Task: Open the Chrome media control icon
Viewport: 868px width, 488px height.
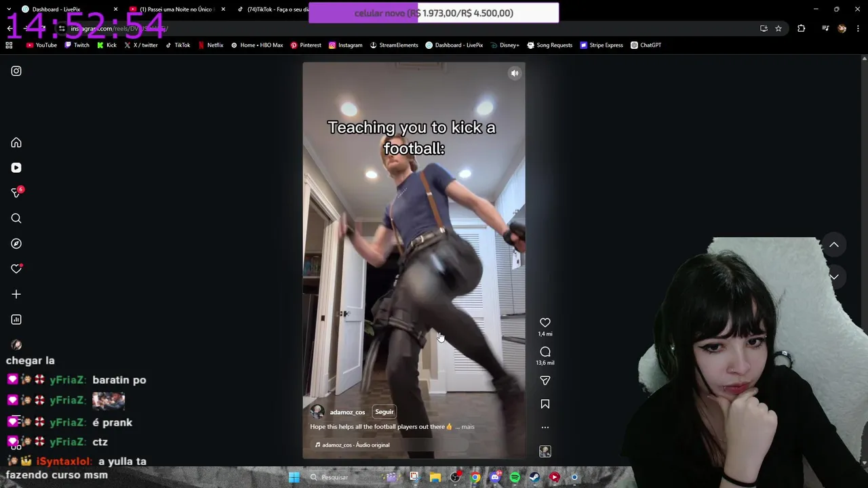Action: [x=825, y=28]
